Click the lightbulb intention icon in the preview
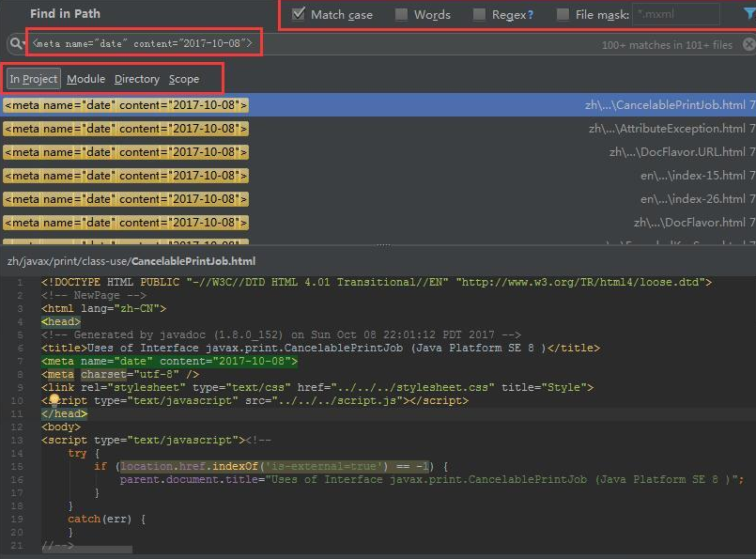 click(54, 399)
